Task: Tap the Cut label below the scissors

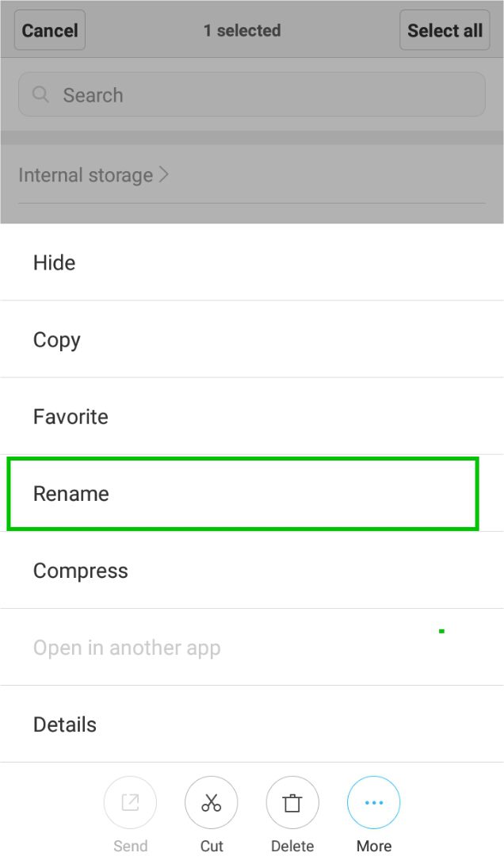Action: (x=211, y=845)
